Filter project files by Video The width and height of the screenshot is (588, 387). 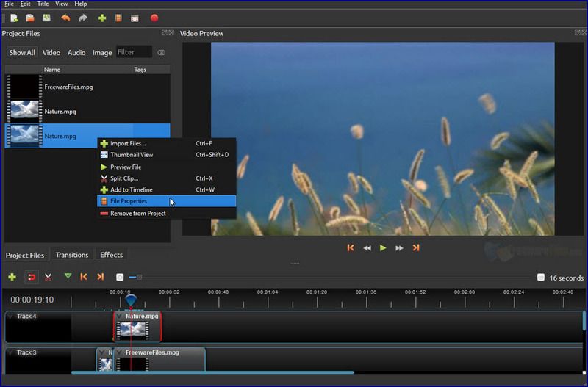click(51, 53)
